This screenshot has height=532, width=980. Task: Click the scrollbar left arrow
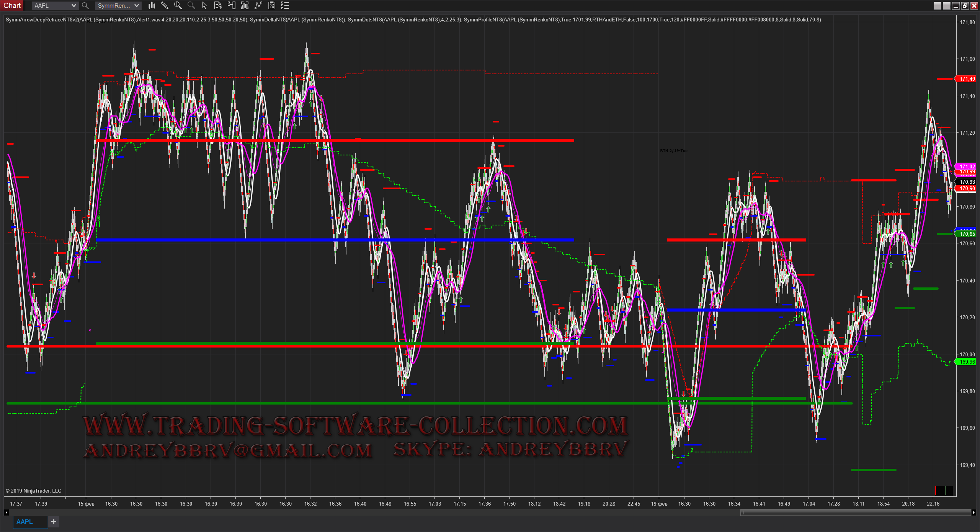click(7, 512)
